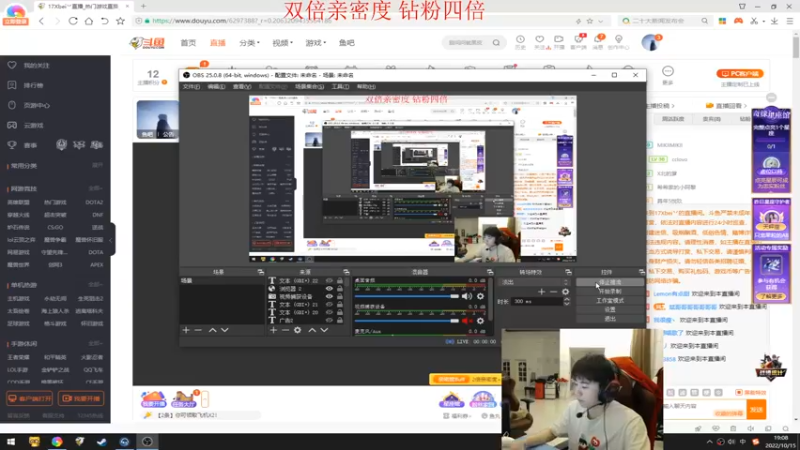Click 设置 button in OBS controls
Viewport: 800px width, 450px height.
point(610,310)
